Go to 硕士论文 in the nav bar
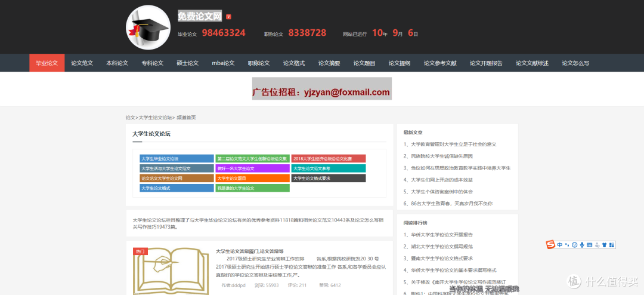 pyautogui.click(x=188, y=63)
